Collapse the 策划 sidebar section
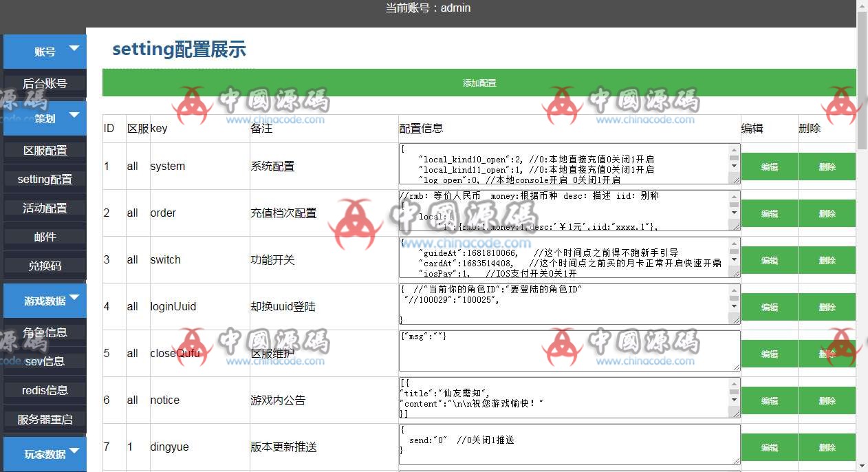The image size is (868, 472). tap(44, 118)
